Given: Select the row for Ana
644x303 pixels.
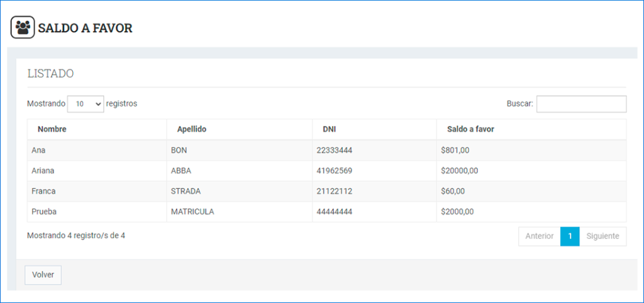Looking at the screenshot, I should pos(39,150).
